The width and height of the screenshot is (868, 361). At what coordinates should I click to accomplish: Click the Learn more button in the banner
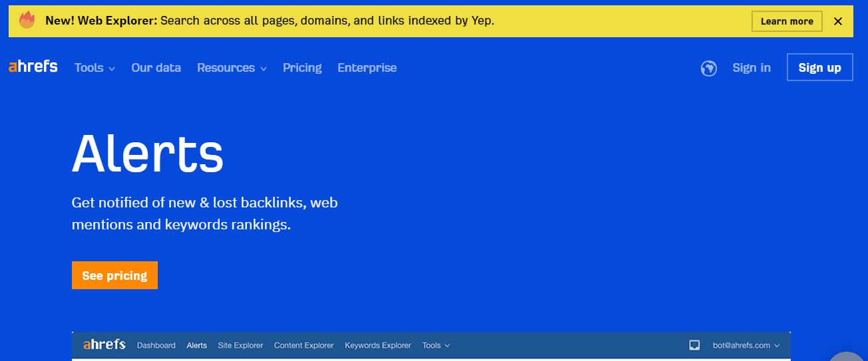pos(787,21)
